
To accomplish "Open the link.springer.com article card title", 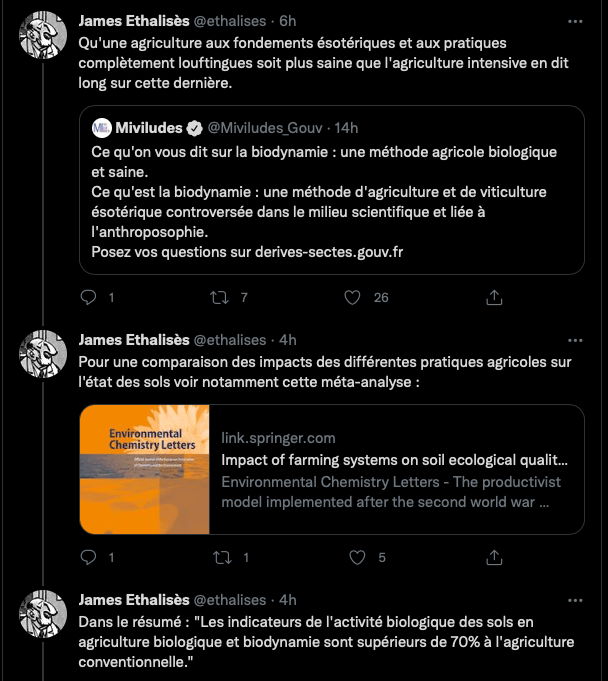I will tap(395, 461).
